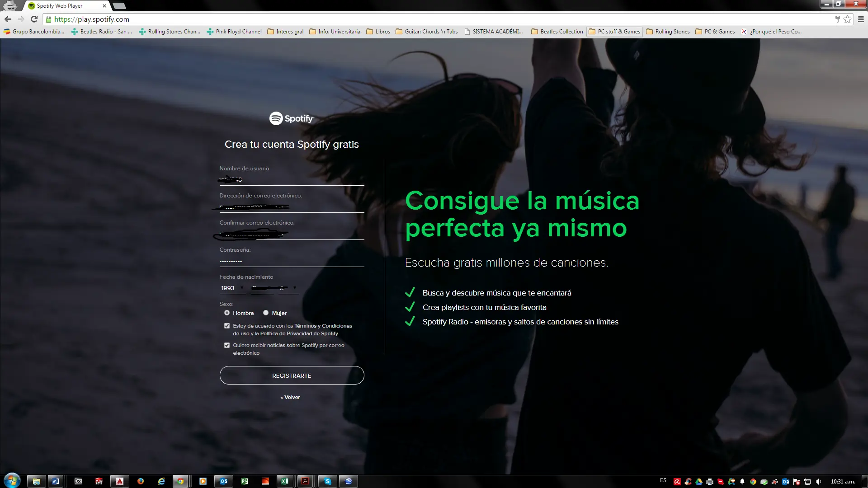Screen dimensions: 868x488
Task: Open Windows Explorer from the taskbar
Action: click(x=36, y=481)
